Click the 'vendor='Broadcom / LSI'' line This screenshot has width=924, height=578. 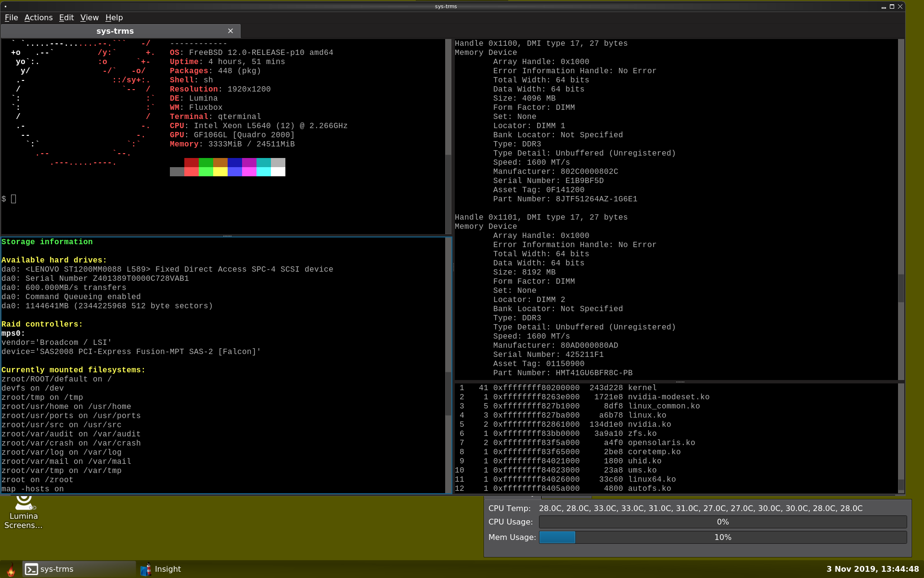[57, 342]
